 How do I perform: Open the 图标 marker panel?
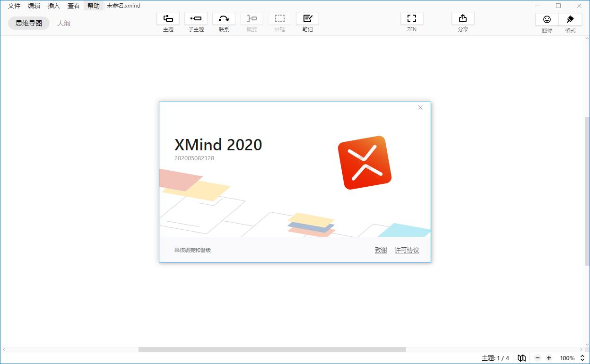547,23
